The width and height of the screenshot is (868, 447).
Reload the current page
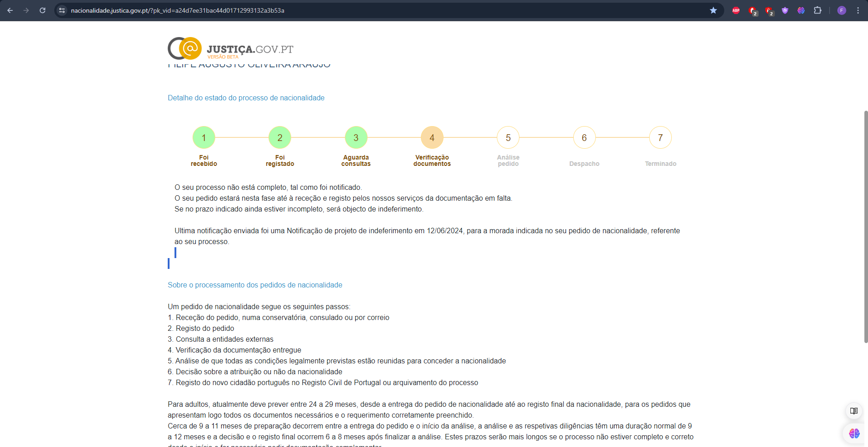42,10
